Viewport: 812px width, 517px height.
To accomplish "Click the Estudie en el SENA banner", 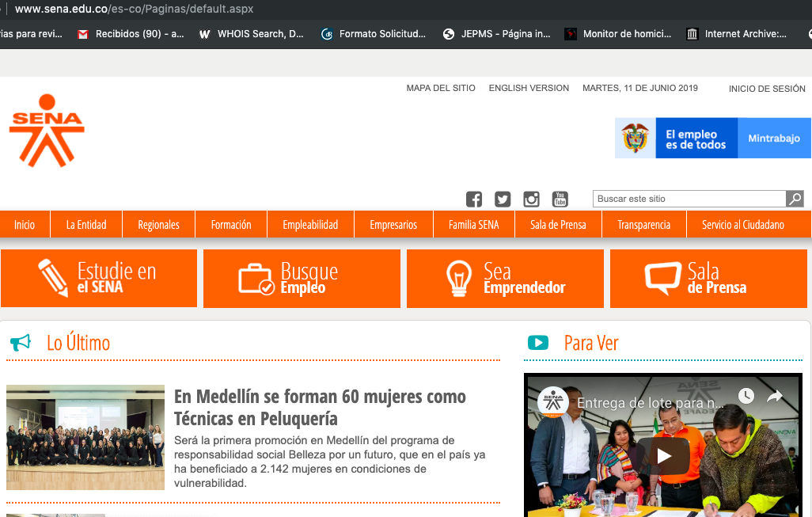I will [99, 278].
